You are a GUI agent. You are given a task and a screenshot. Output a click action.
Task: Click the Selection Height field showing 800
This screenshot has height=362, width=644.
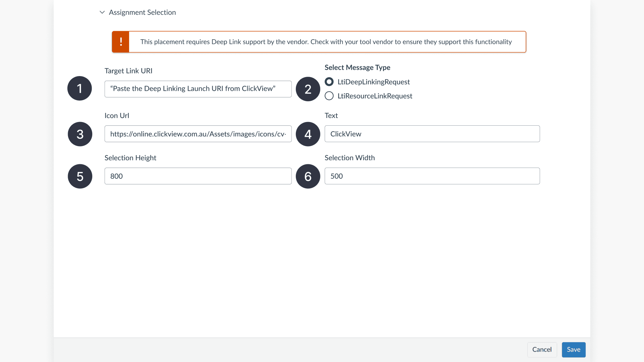198,176
